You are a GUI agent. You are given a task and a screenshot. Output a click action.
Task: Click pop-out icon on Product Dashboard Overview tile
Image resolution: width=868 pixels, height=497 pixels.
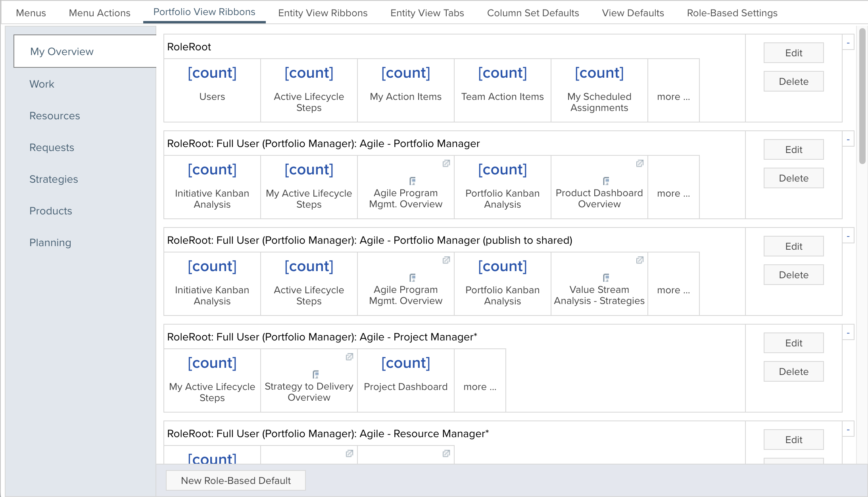639,164
